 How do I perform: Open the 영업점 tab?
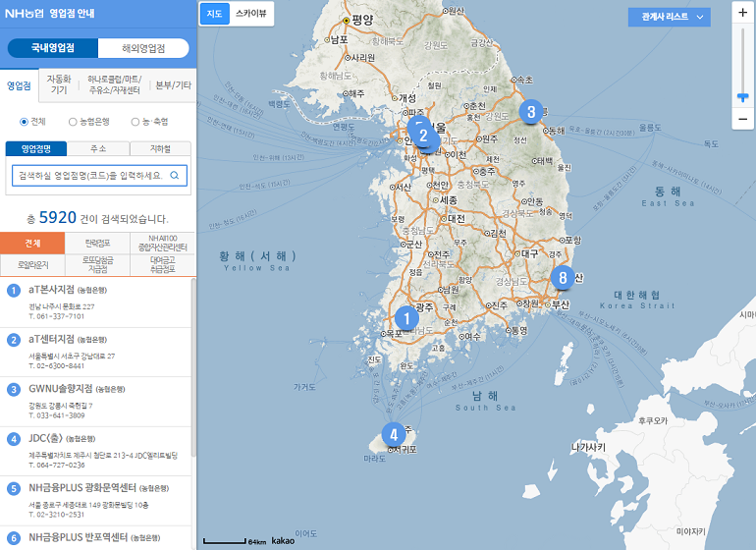point(19,85)
